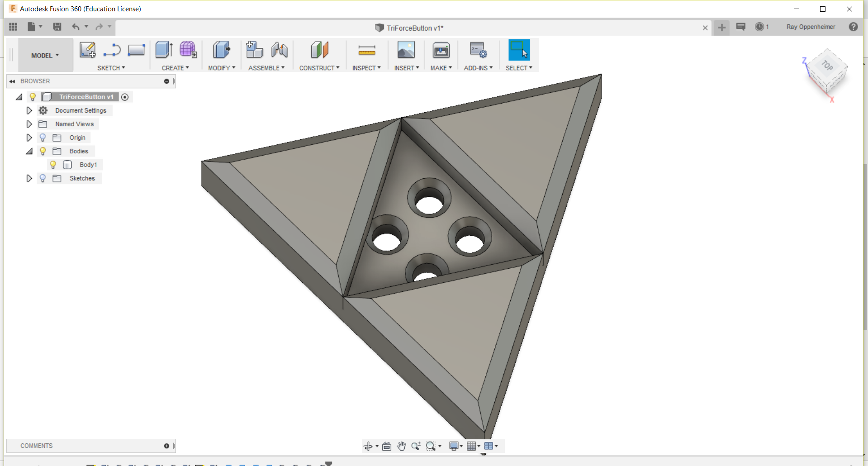Expand the COMMENTS panel
This screenshot has width=868, height=466.
point(166,446)
